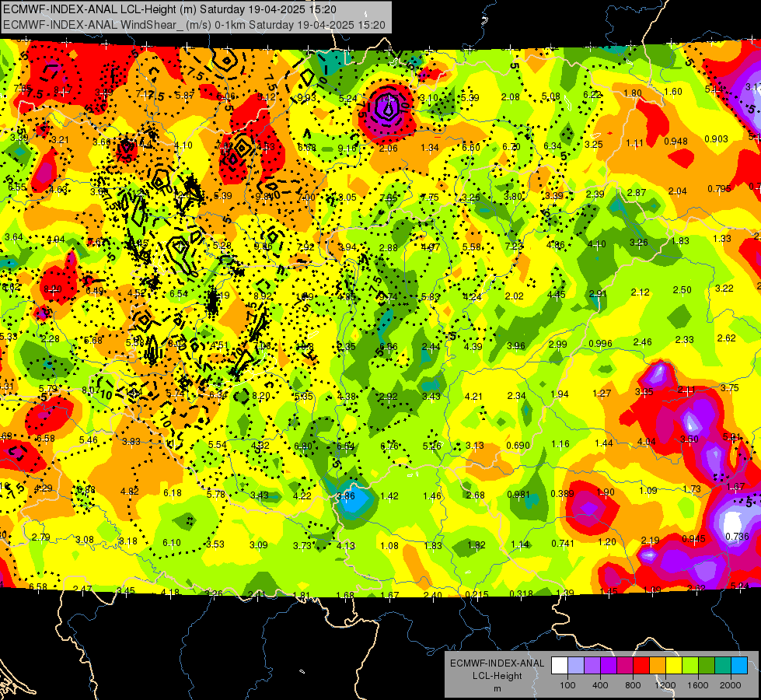Click the yellow swatch in the legend

[674, 666]
